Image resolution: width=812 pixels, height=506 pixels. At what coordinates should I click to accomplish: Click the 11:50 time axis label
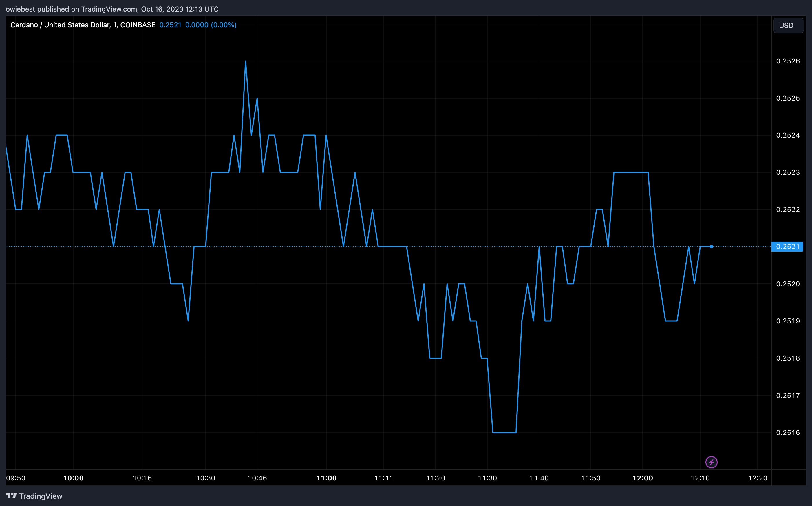click(x=591, y=478)
